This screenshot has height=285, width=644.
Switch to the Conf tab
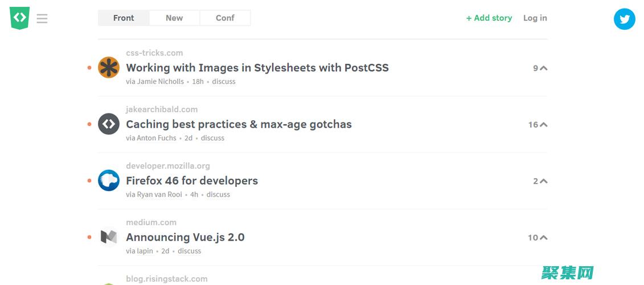point(225,18)
